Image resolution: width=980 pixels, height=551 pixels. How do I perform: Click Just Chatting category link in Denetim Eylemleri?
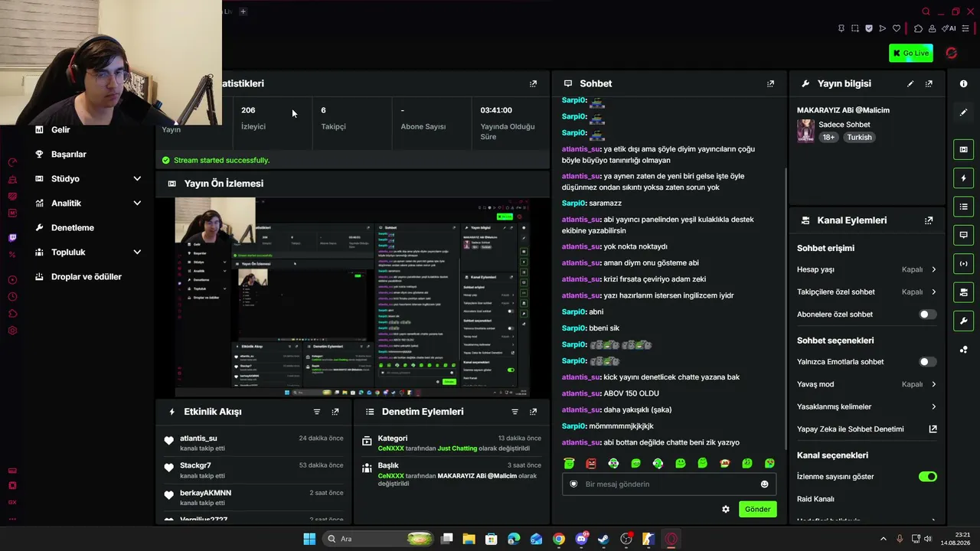click(x=457, y=448)
